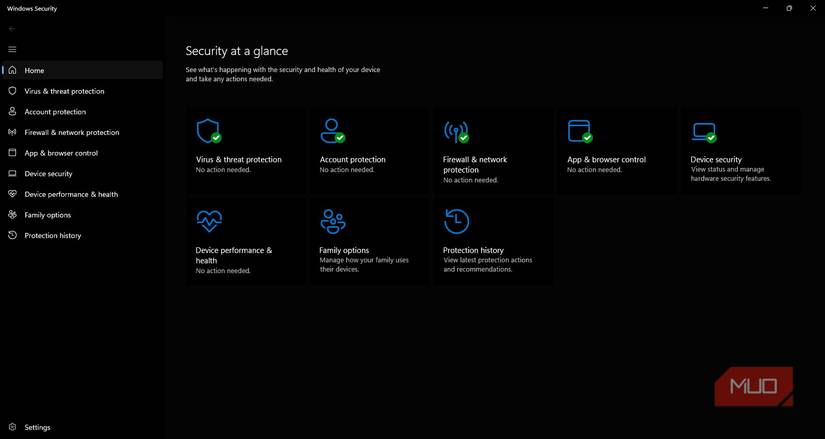Screen dimensions: 825x439
Task: Click the Home house icon in sidebar
Action: [x=13, y=70]
